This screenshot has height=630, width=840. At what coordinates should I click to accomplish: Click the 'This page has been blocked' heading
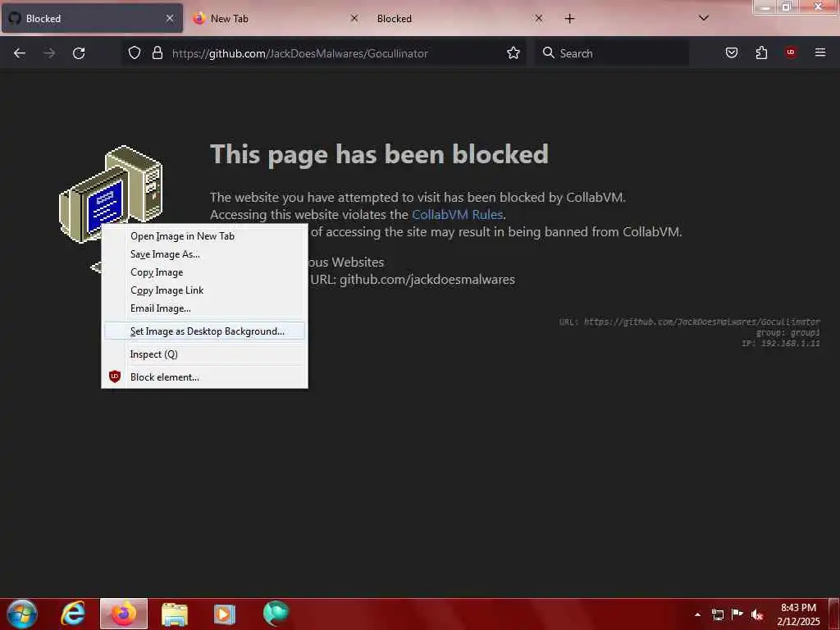point(379,154)
